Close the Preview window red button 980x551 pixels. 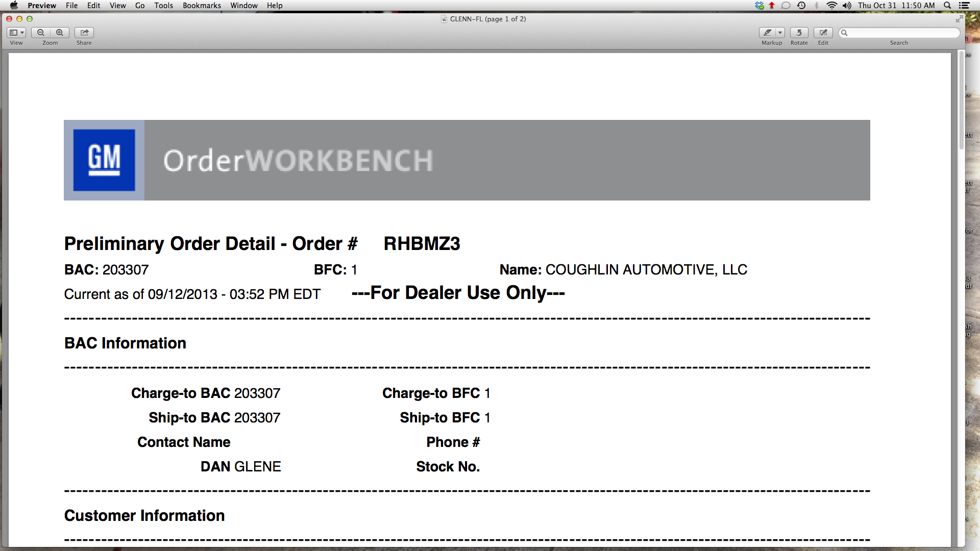9,19
